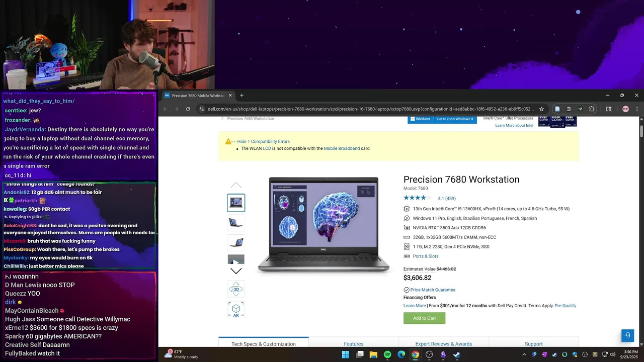Open Task View in the taskbar

tap(360, 354)
